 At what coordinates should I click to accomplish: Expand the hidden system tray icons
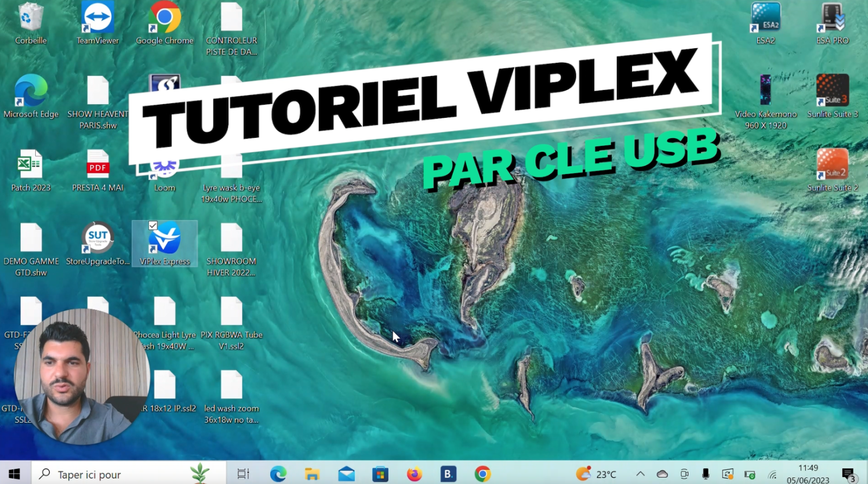pos(640,474)
